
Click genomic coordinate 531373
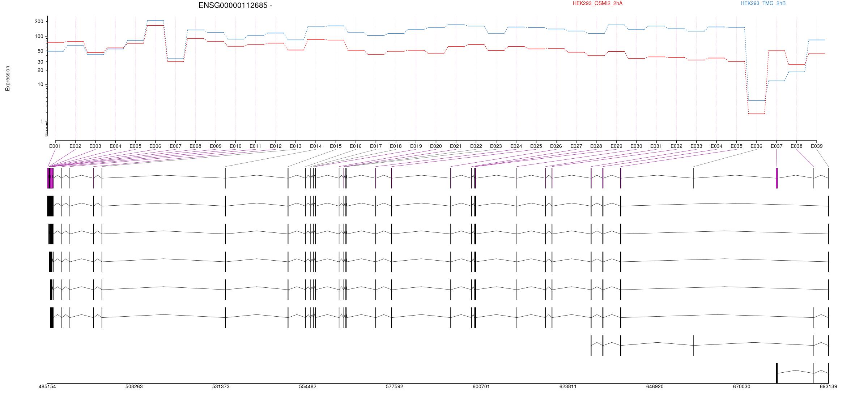click(221, 386)
